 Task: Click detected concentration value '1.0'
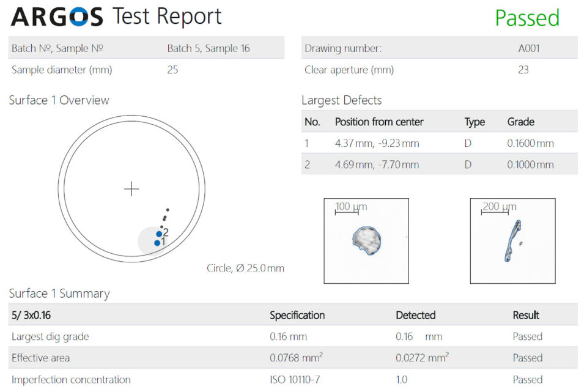402,380
